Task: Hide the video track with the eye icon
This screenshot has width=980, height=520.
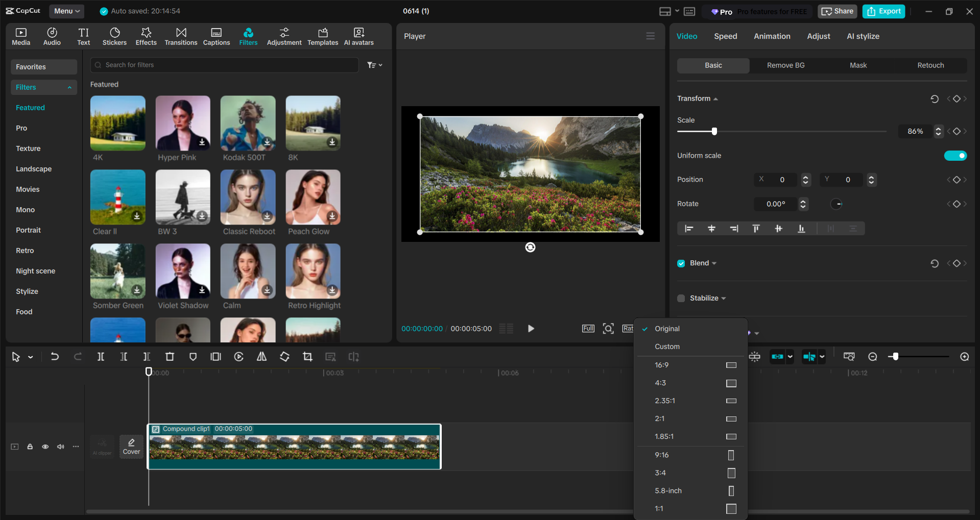Action: tap(45, 447)
